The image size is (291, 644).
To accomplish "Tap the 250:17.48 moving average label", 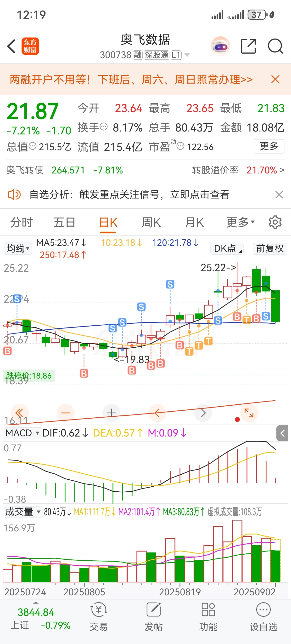I will click(63, 255).
